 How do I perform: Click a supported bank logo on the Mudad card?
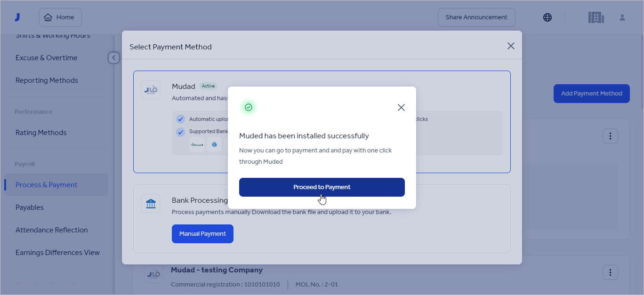pos(197,144)
